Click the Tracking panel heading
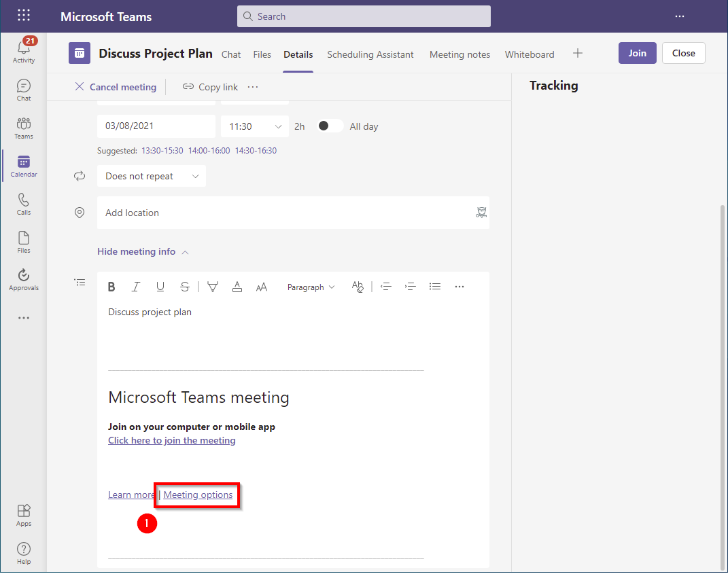Viewport: 728px width, 574px height. 554,86
